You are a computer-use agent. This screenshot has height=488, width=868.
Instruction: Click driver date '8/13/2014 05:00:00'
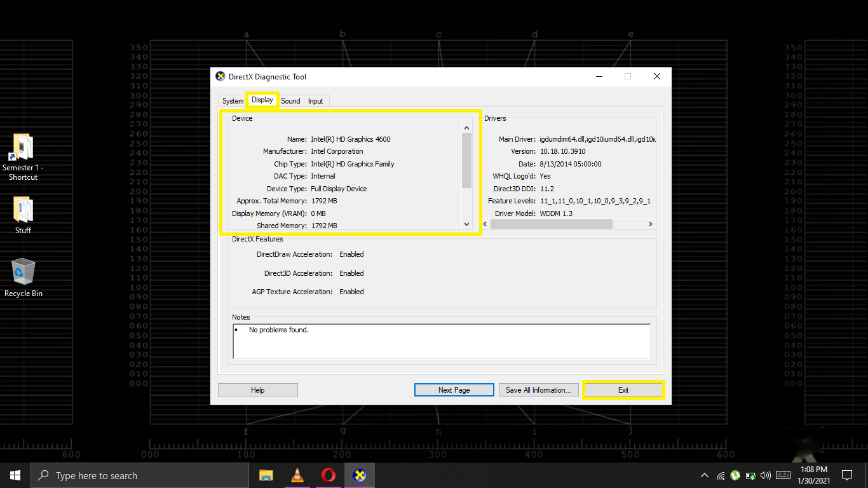coord(571,164)
